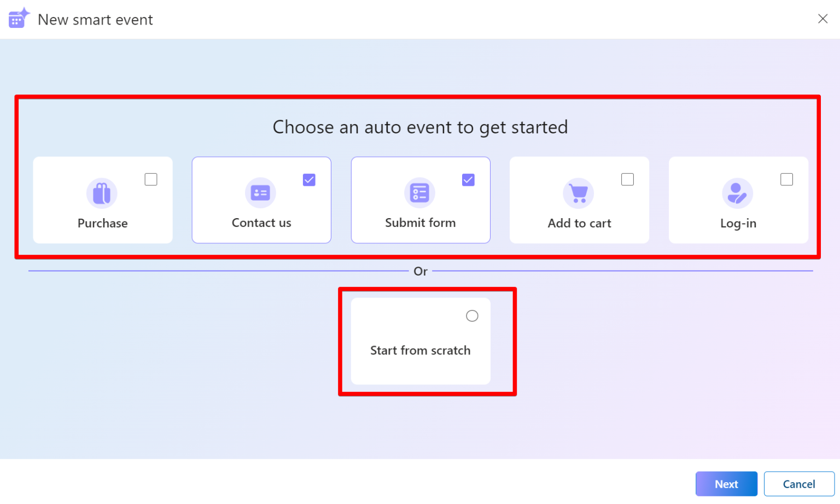
Task: Click the shopping bag Purchase icon
Action: coord(102,193)
